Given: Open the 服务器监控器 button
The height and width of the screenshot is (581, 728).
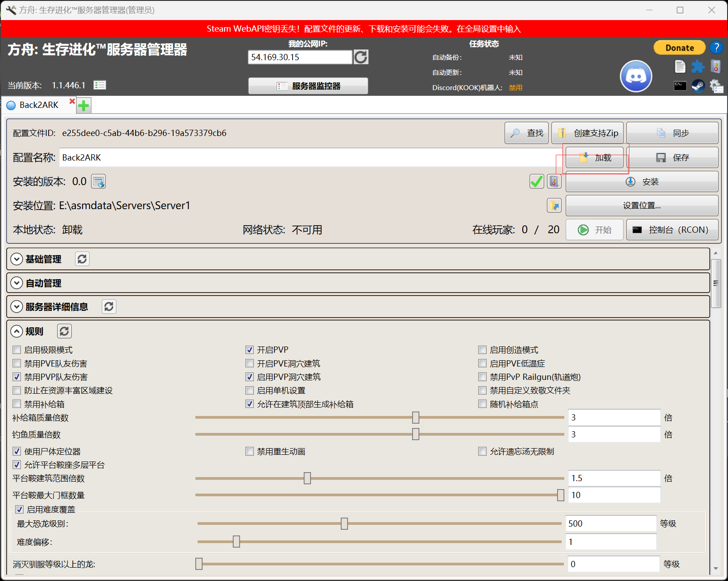Looking at the screenshot, I should coord(308,86).
